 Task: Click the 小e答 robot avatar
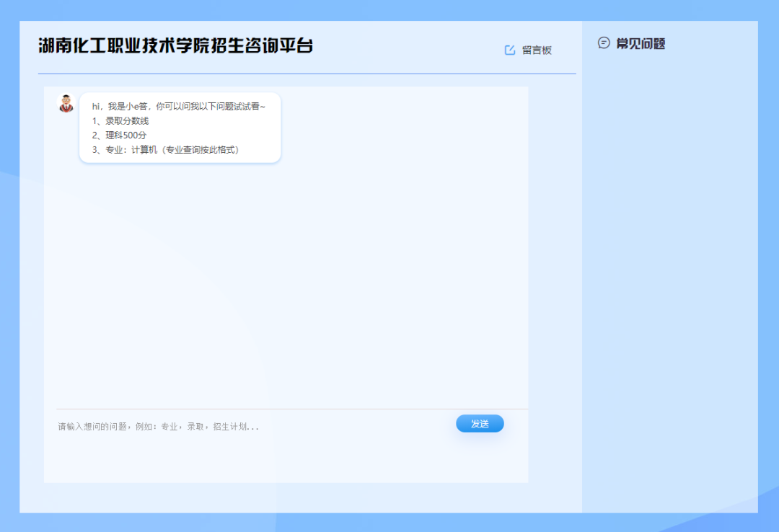(x=66, y=104)
